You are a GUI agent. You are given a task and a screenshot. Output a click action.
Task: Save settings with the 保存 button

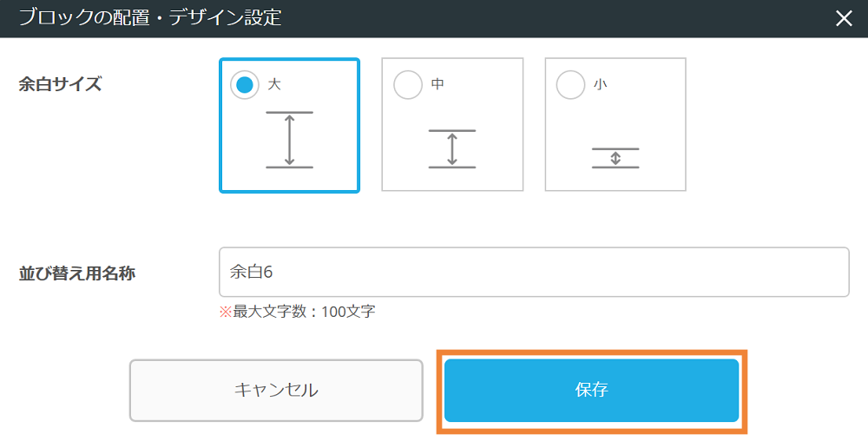coord(591,391)
